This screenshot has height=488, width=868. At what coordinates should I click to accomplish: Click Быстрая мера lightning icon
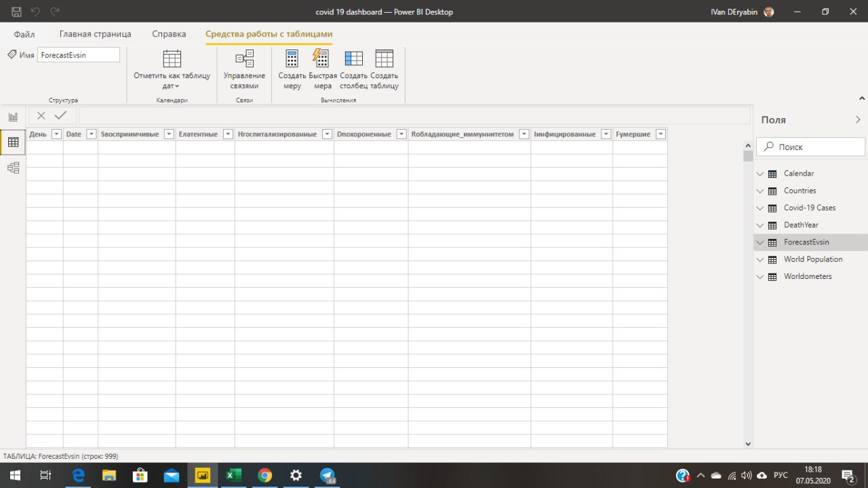coord(321,58)
